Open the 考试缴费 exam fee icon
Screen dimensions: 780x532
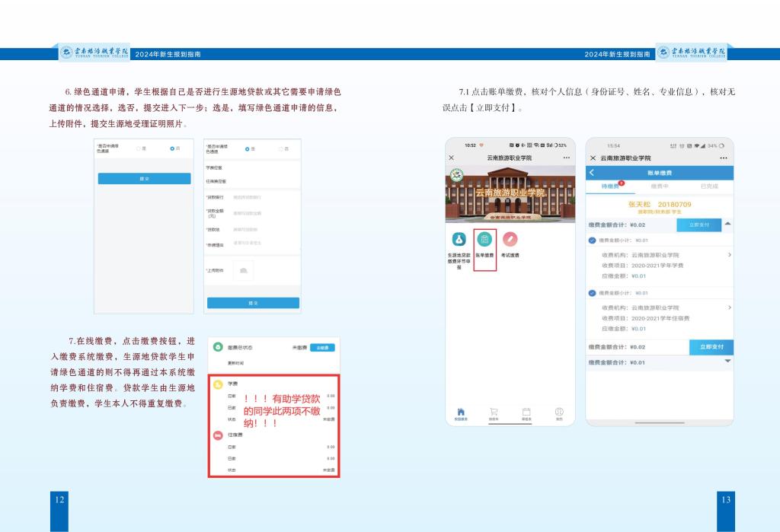pos(510,241)
